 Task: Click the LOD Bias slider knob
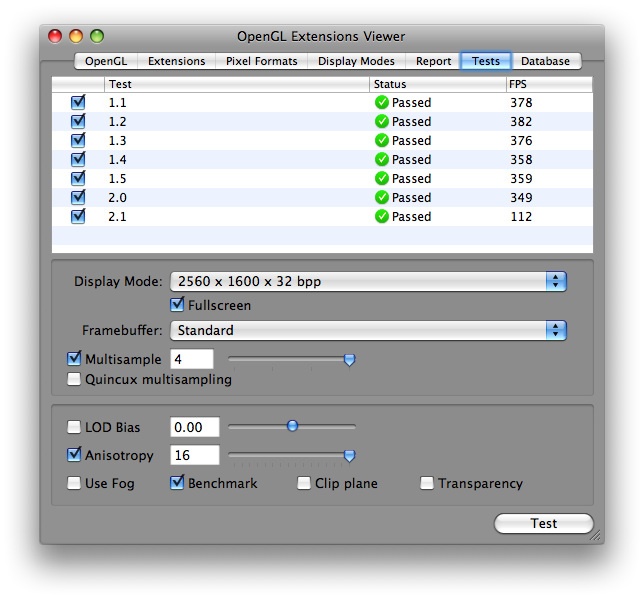[x=292, y=426]
